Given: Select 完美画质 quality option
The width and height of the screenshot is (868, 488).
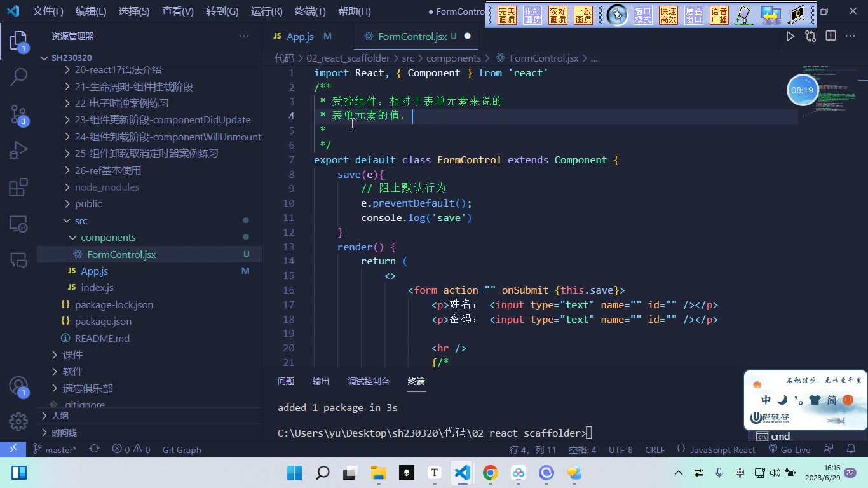Looking at the screenshot, I should (507, 15).
